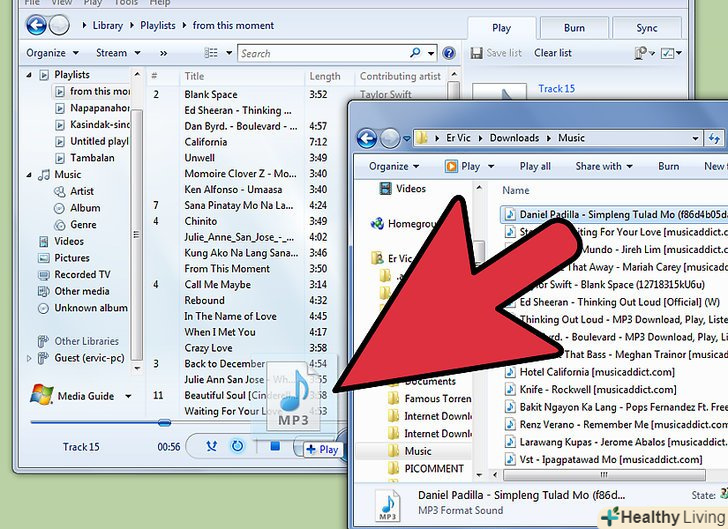Select the song Call Me Maybe
728x529 pixels.
point(217,284)
